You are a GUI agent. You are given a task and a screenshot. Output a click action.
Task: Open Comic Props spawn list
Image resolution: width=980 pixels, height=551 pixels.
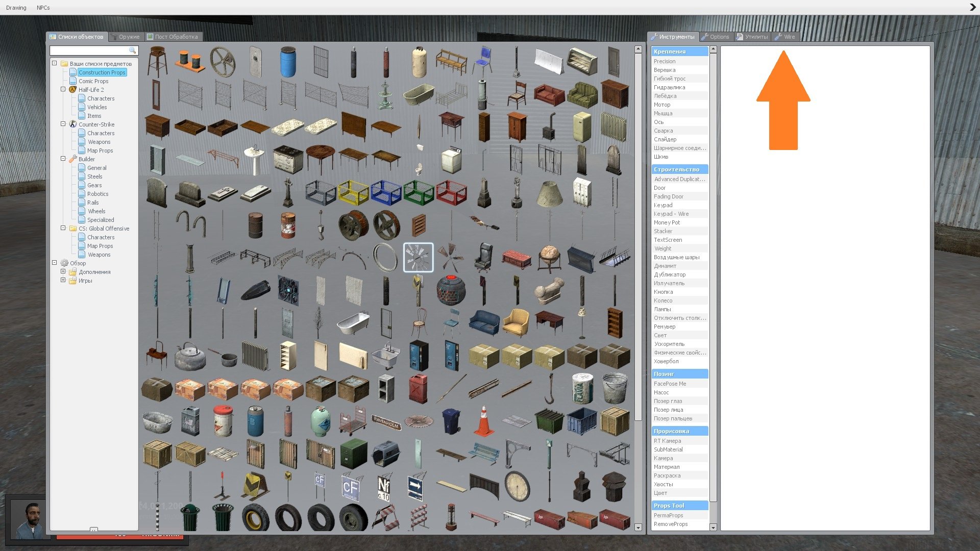[x=93, y=81]
